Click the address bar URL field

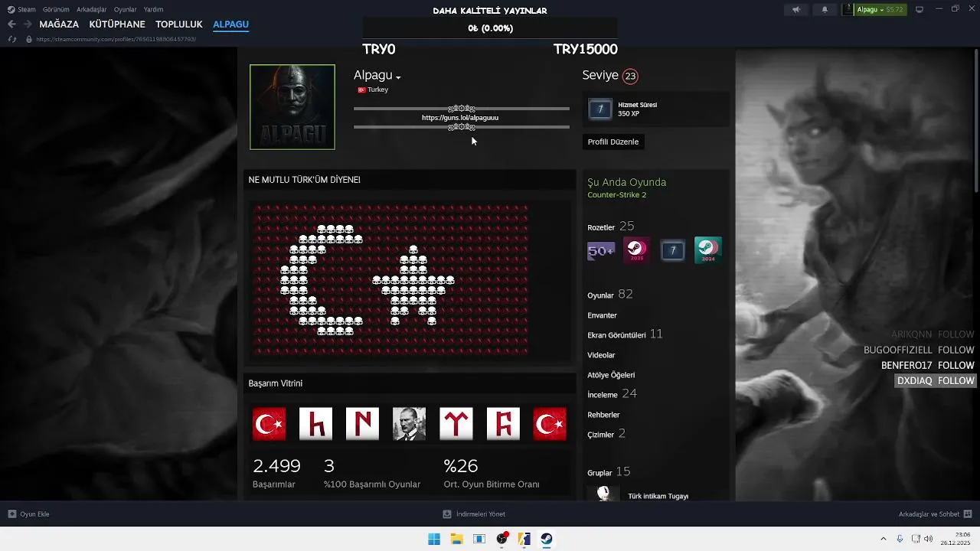[x=116, y=39]
